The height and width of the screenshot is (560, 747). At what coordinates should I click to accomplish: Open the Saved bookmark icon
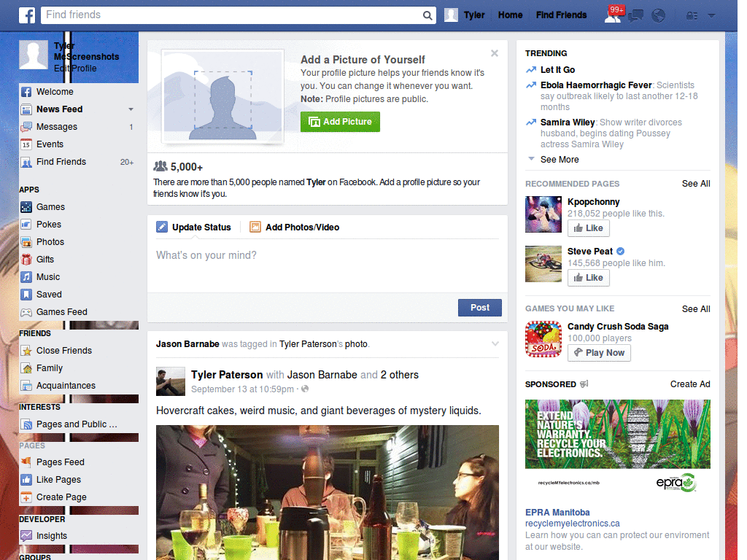click(x=26, y=295)
